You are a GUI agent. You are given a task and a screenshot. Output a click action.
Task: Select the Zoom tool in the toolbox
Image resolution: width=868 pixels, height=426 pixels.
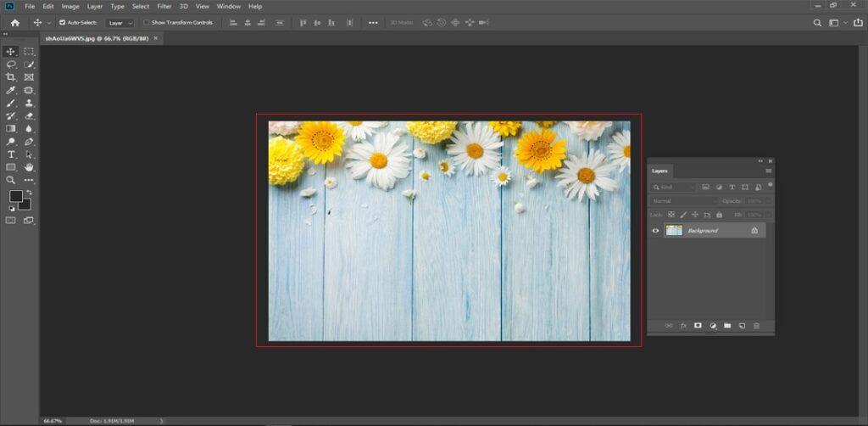10,180
